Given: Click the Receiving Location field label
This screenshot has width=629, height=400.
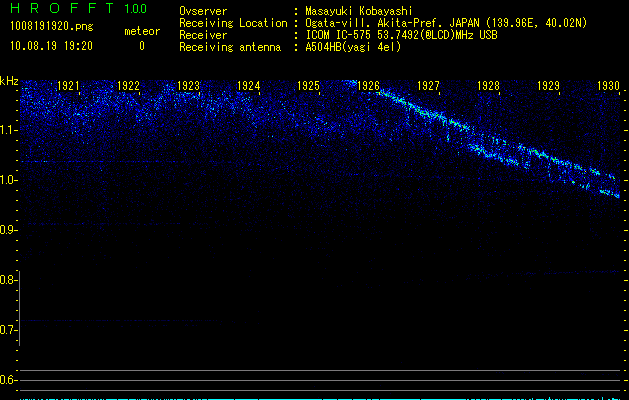Looking at the screenshot, I should tap(233, 23).
